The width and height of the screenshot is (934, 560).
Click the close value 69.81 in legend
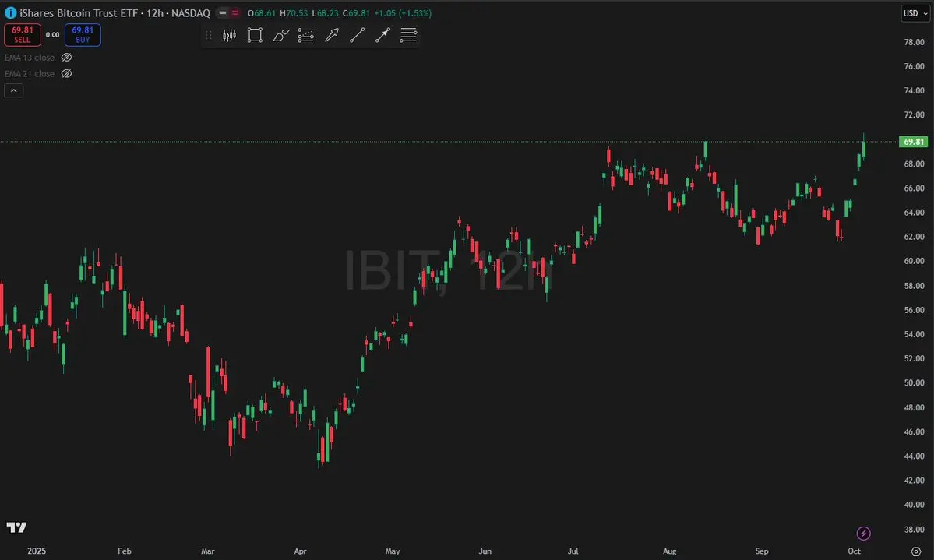tap(359, 12)
